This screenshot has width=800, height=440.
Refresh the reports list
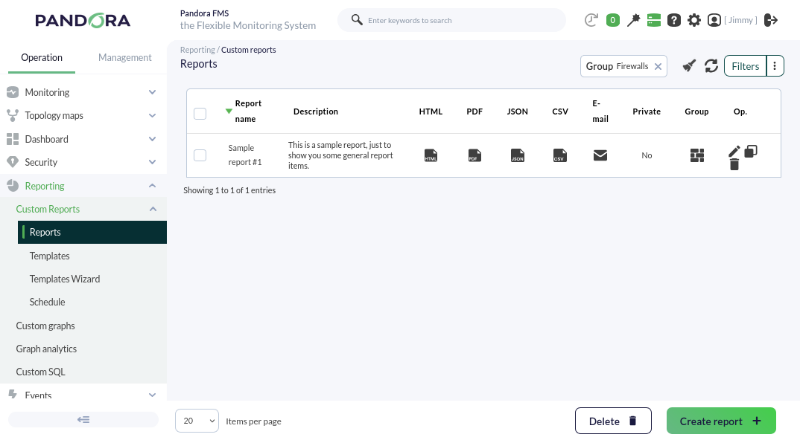711,66
